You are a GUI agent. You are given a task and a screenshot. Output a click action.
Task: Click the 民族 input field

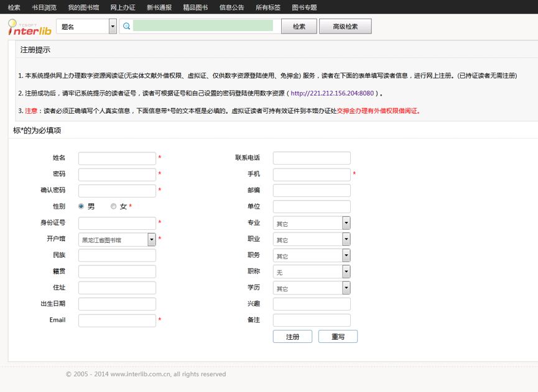(x=117, y=255)
